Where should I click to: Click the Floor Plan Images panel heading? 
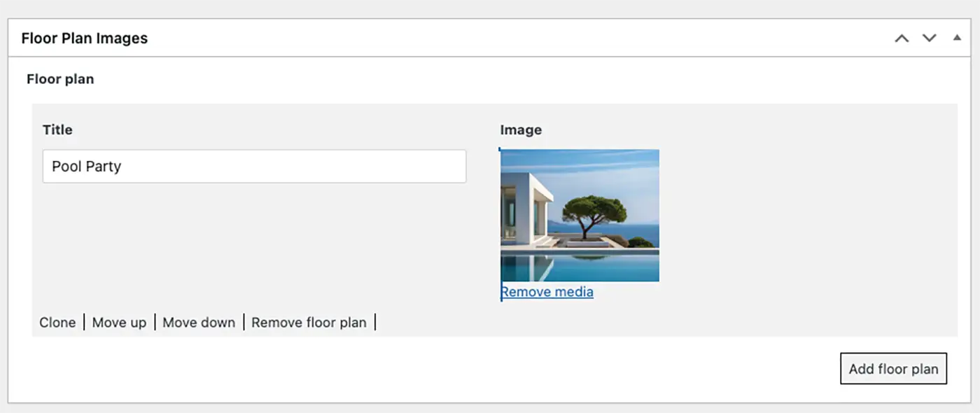(x=85, y=38)
